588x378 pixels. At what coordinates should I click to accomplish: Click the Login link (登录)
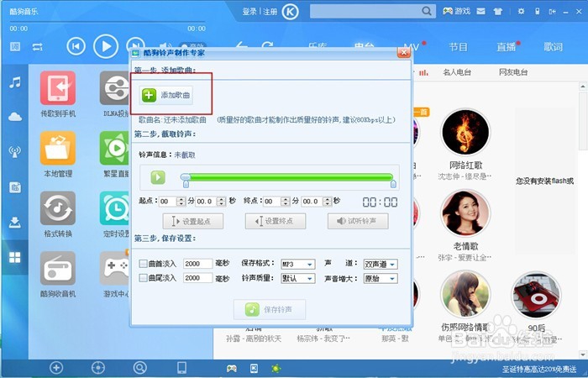pyautogui.click(x=249, y=12)
